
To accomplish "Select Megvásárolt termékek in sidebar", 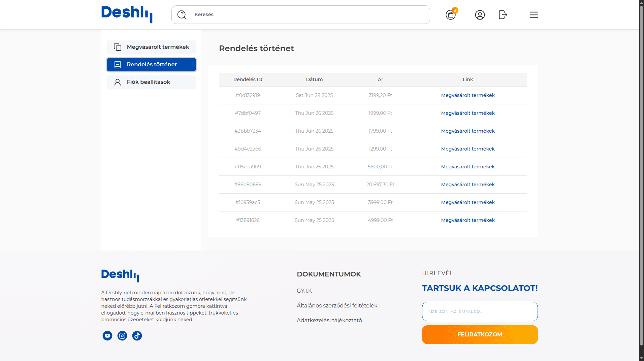I will click(152, 47).
